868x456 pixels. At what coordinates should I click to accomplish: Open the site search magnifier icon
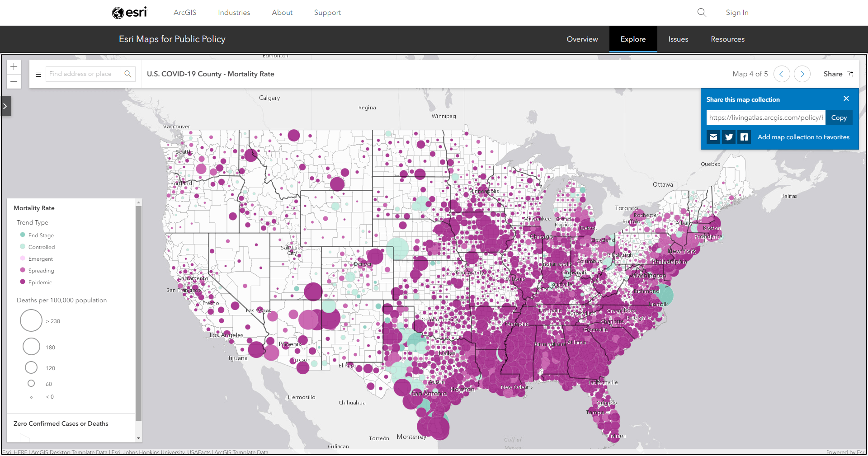coord(702,13)
